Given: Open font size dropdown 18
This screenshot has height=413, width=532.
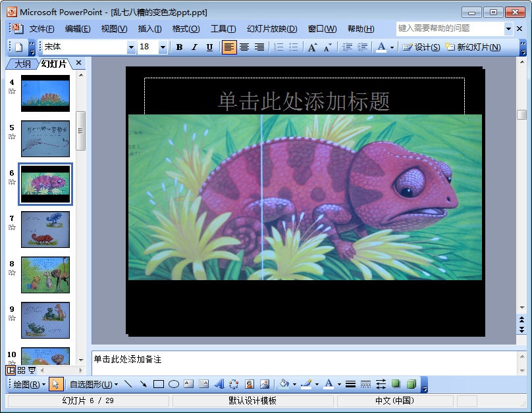Looking at the screenshot, I should tap(163, 47).
